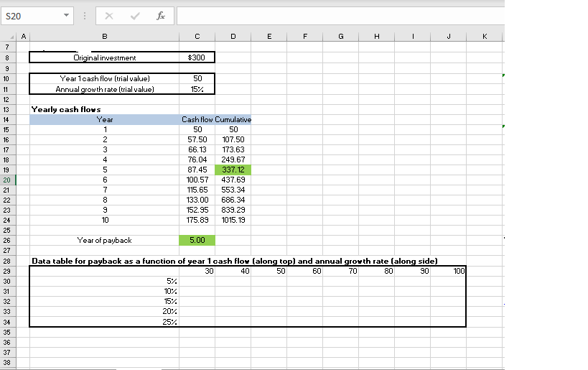Click the 175.89 cash flow cell
588x370 pixels.
coord(197,221)
